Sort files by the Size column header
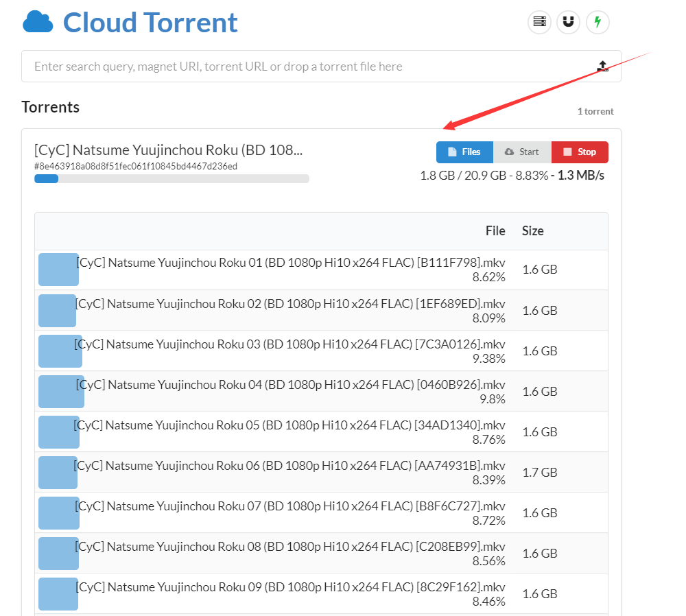686x616 pixels. pyautogui.click(x=532, y=230)
